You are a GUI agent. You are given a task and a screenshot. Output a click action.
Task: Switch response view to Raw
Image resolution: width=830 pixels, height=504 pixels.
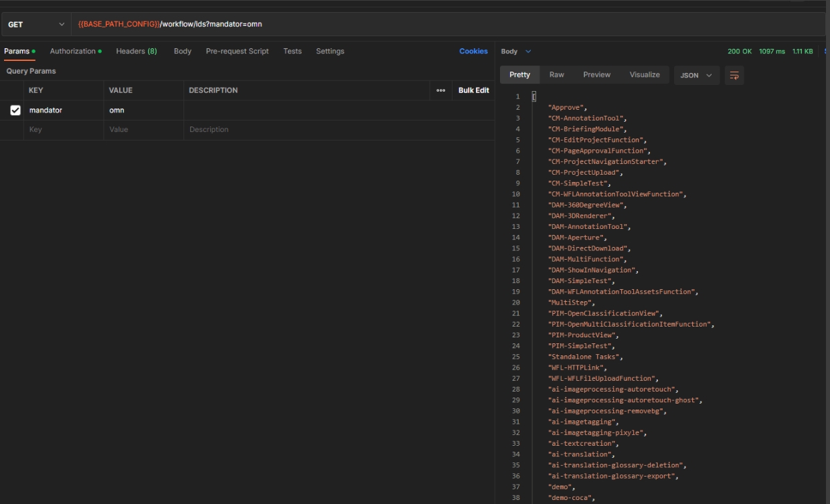coord(556,75)
